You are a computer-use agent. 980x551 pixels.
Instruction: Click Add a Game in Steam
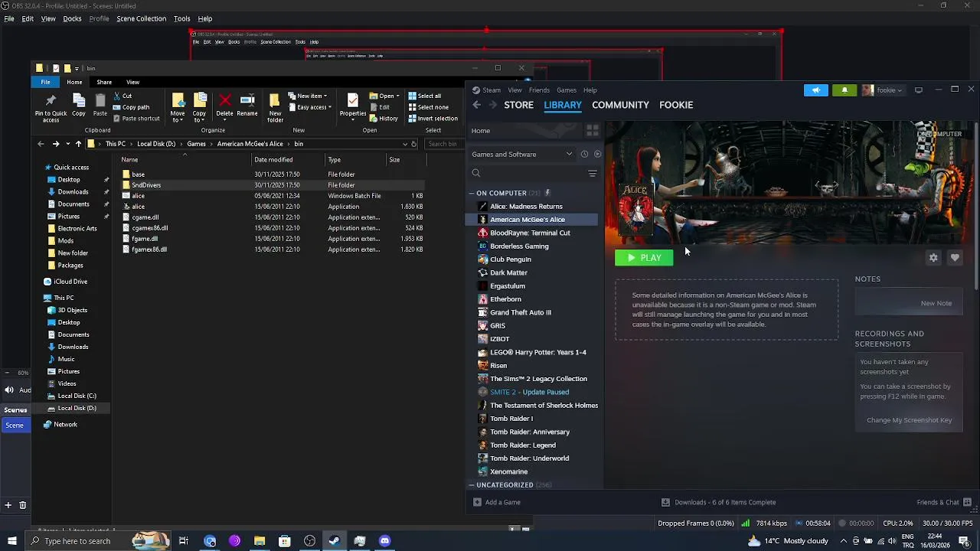click(497, 503)
